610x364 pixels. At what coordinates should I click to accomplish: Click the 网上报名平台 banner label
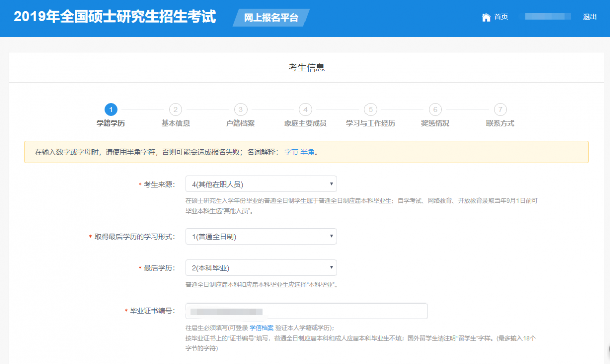270,17
